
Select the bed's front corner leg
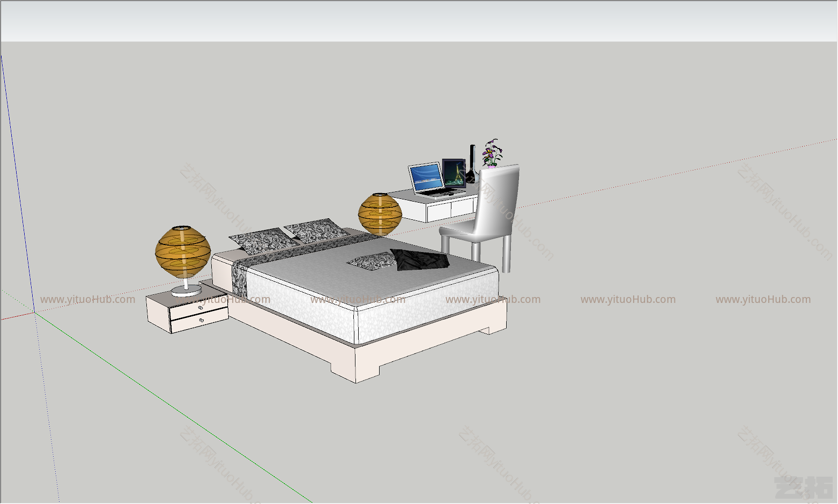click(355, 364)
